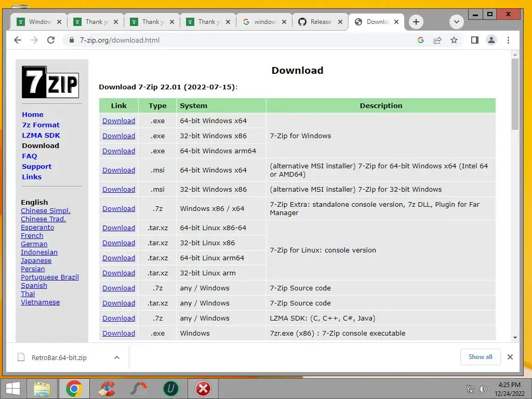Open the Windows Start button

point(13,389)
